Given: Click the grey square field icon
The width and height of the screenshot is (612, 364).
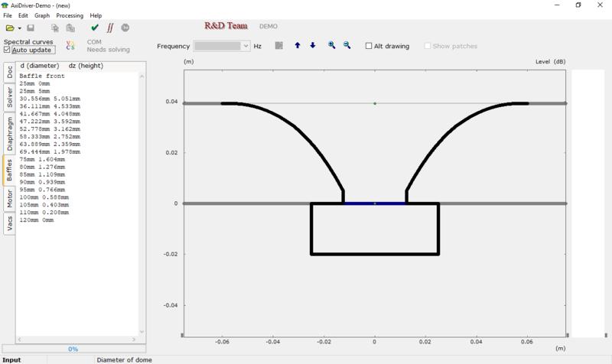Looking at the screenshot, I should pyautogui.click(x=278, y=46).
